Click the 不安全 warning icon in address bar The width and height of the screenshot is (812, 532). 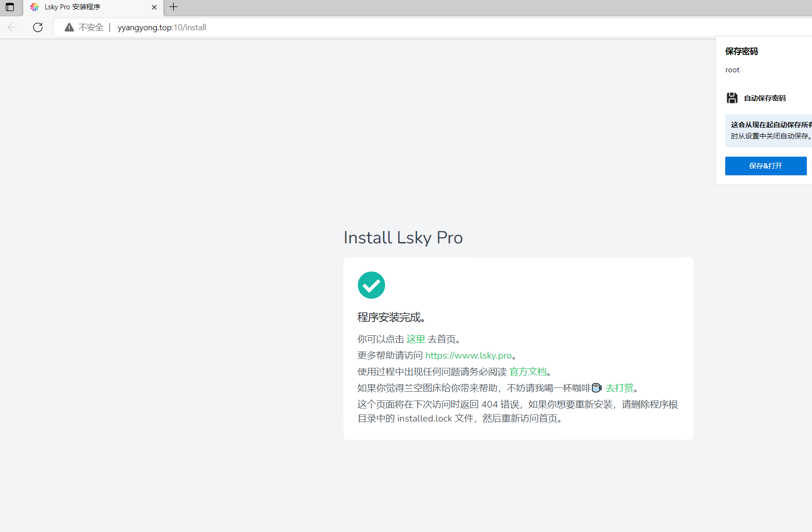[x=69, y=27]
